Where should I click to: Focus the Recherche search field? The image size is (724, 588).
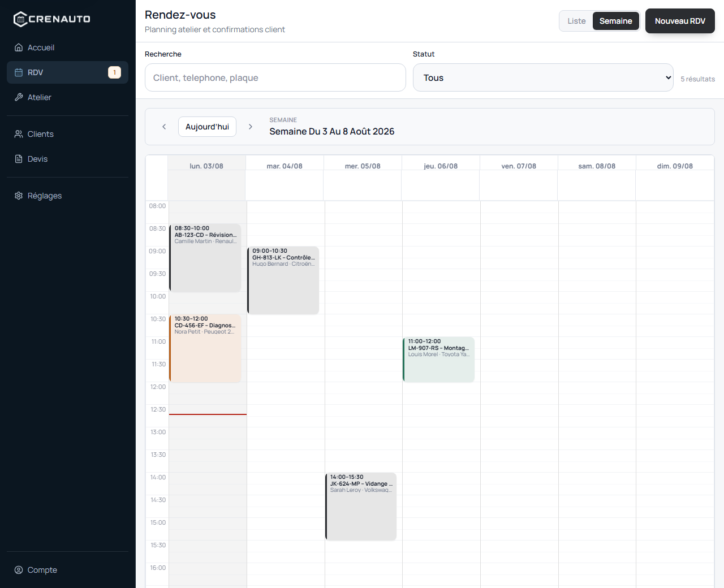[275, 77]
